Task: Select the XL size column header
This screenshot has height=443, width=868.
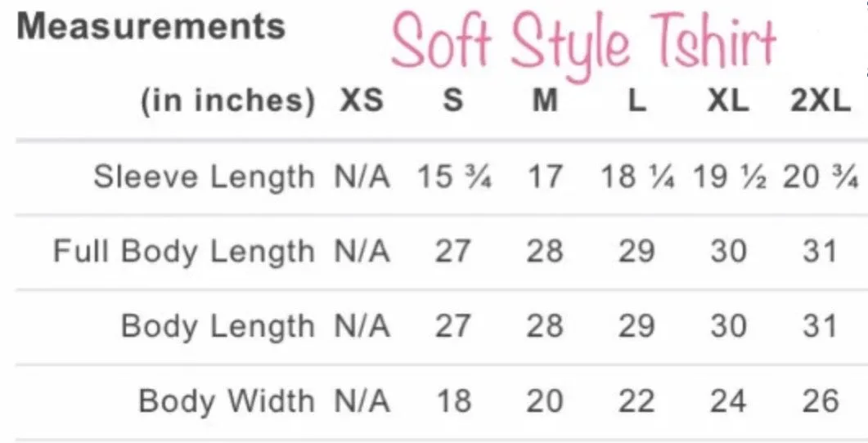Action: pos(728,101)
